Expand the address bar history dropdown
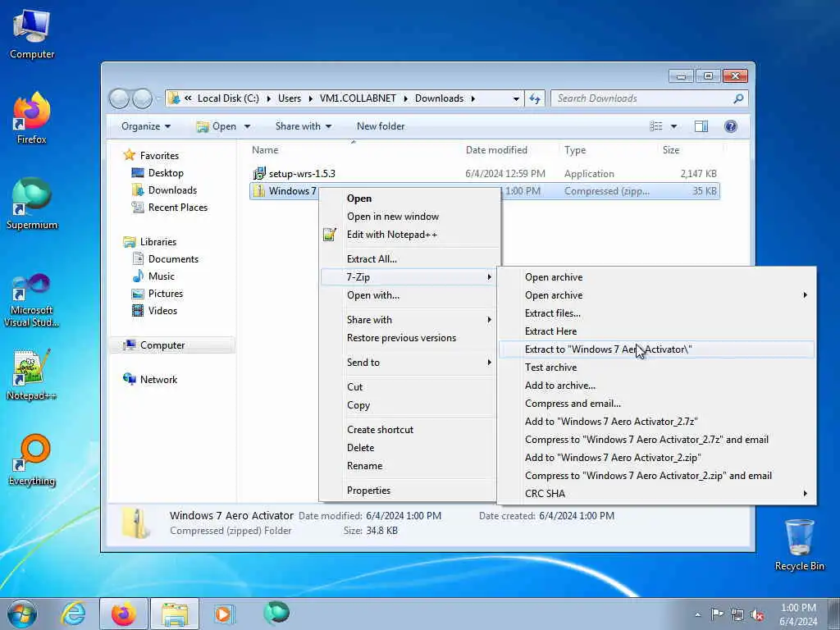Image resolution: width=840 pixels, height=630 pixels. pyautogui.click(x=516, y=98)
